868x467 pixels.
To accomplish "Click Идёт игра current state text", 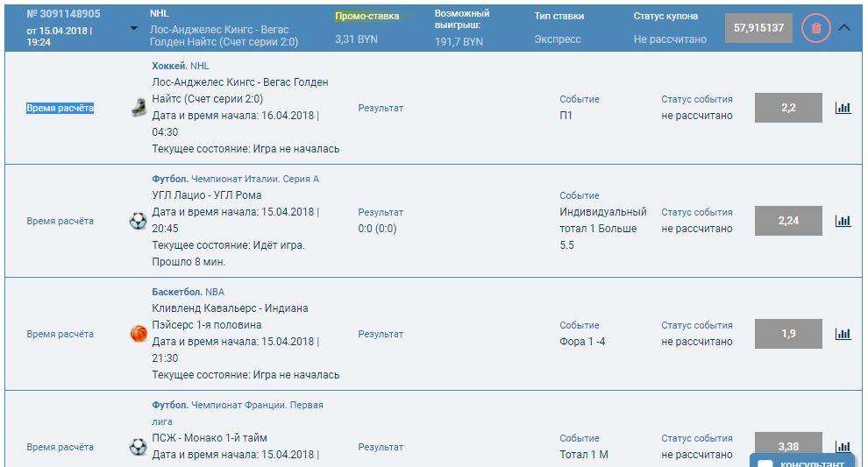I will [279, 245].
